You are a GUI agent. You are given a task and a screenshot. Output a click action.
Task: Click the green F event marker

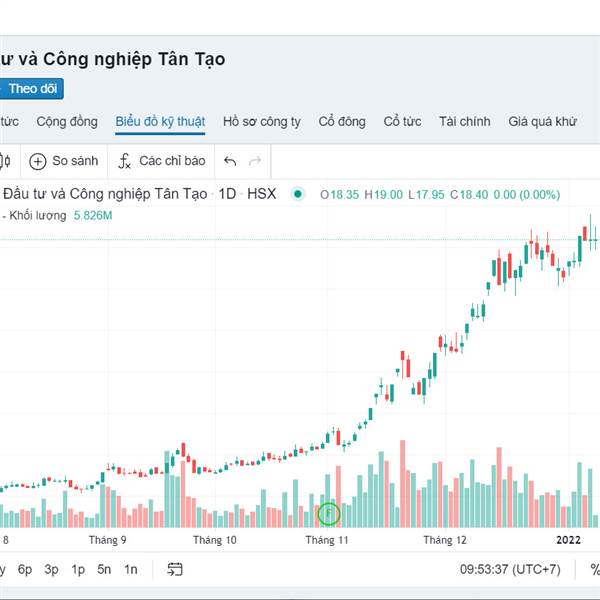point(329,514)
